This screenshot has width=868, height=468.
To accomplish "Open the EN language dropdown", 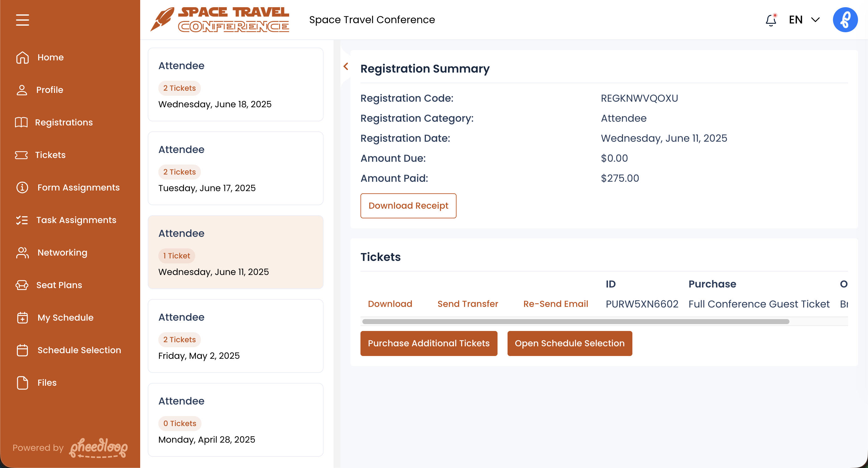I will click(x=804, y=20).
